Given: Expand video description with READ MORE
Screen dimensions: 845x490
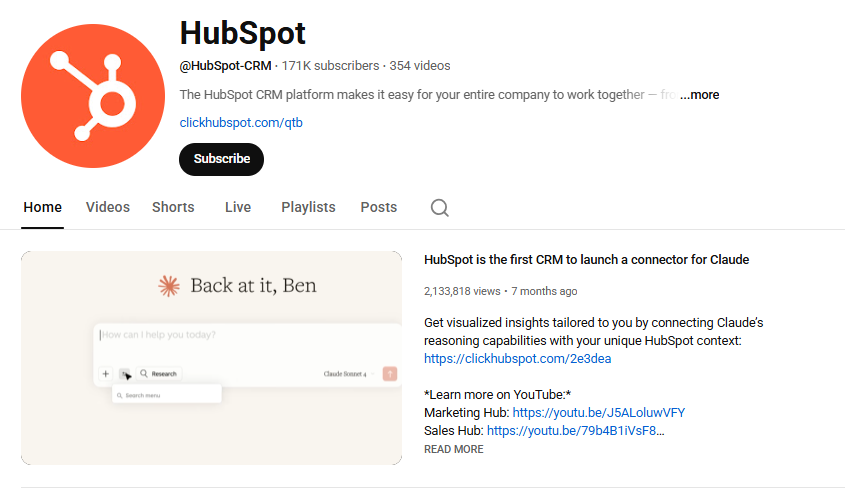Looking at the screenshot, I should (x=453, y=450).
